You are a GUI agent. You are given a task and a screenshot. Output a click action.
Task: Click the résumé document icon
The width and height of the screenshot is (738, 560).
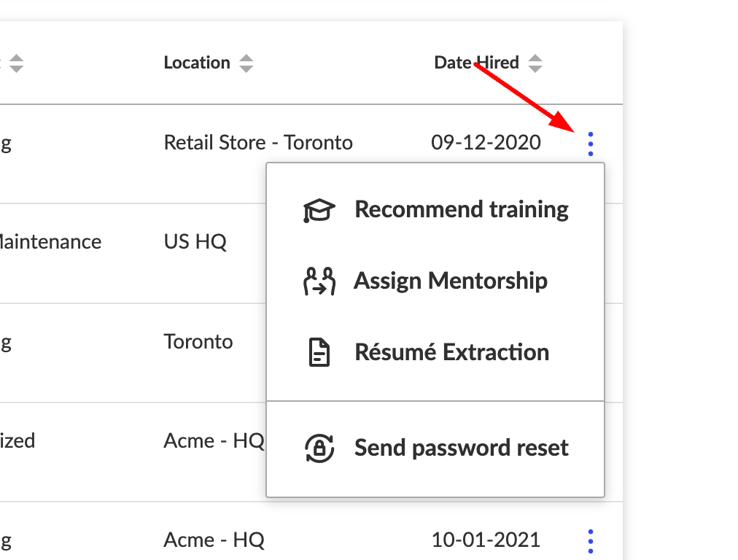tap(317, 353)
